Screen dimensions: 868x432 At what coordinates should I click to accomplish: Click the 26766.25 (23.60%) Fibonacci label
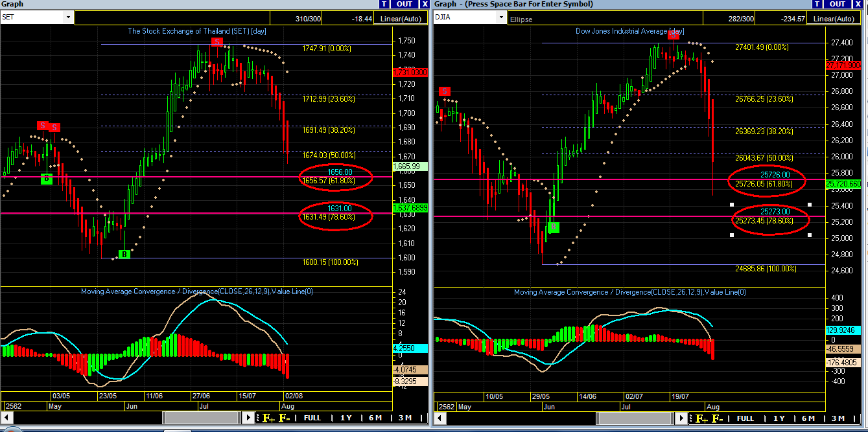pyautogui.click(x=764, y=99)
